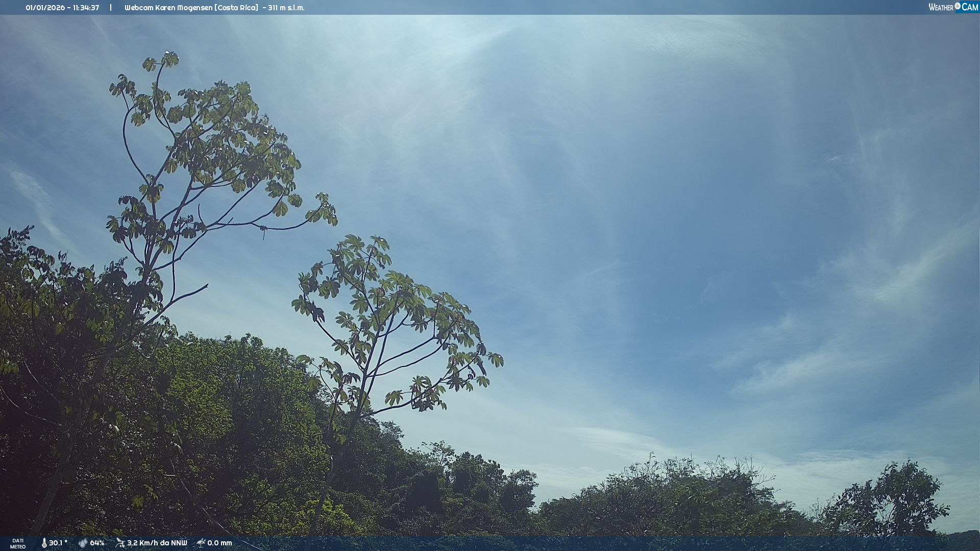This screenshot has width=980, height=551.
Task: Click the wind anemometer icon
Action: coord(120,543)
